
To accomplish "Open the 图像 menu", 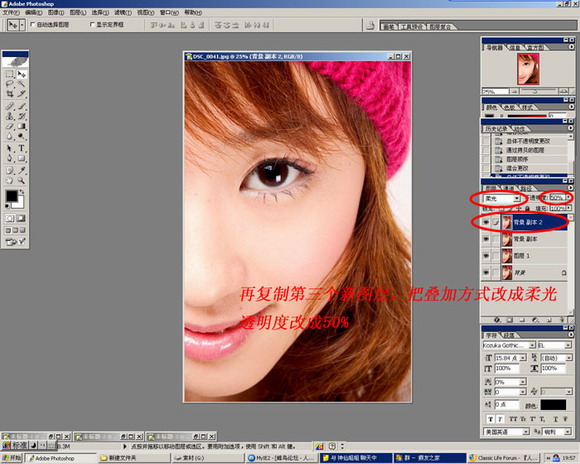I will [x=56, y=13].
